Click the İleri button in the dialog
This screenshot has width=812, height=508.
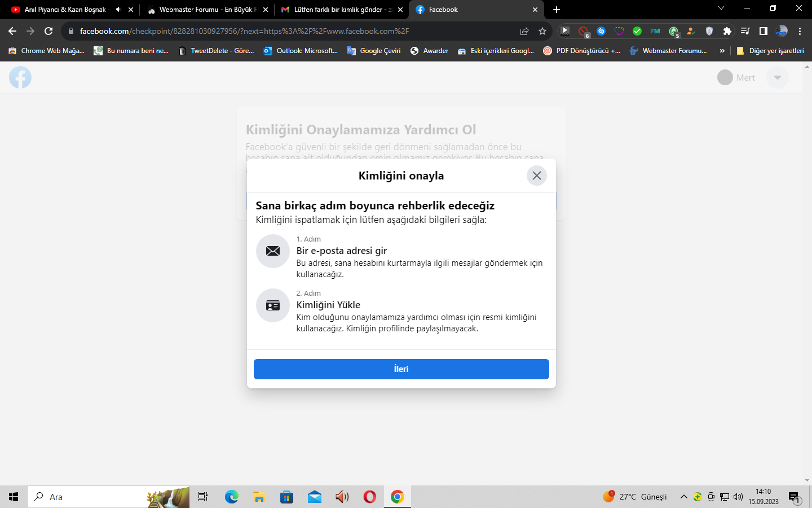click(401, 369)
